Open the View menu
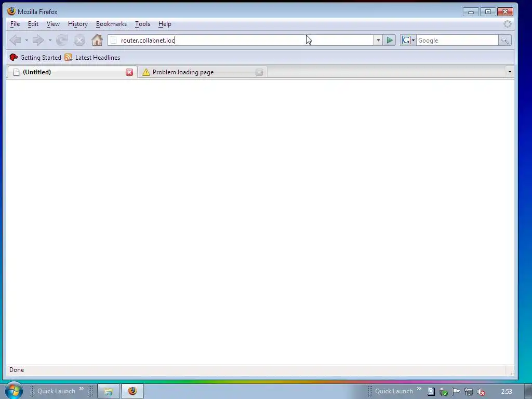Screen dimensions: 532x399 click(53, 24)
